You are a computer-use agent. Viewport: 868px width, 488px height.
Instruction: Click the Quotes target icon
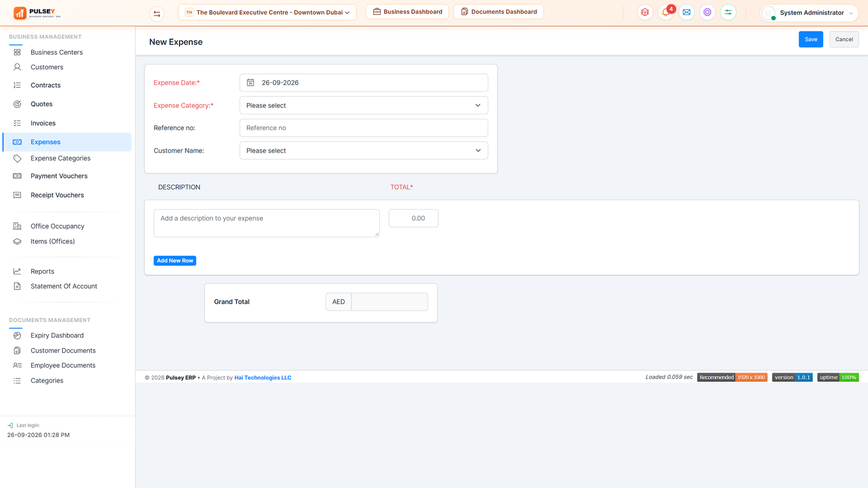pos(17,104)
